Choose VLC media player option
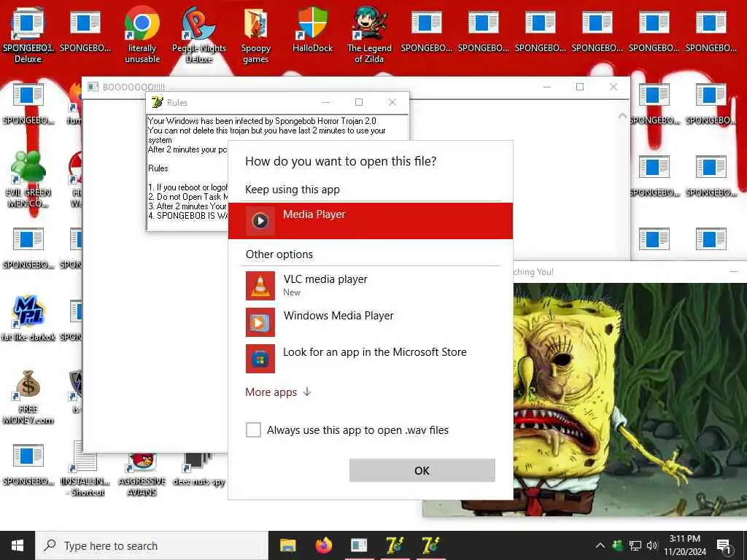The image size is (747, 560). 370,285
